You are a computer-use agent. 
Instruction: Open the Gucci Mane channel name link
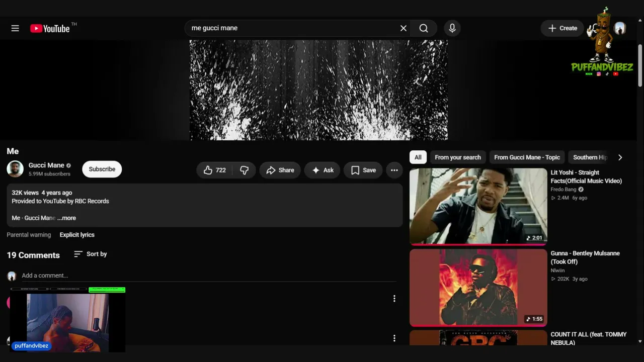[x=46, y=165]
